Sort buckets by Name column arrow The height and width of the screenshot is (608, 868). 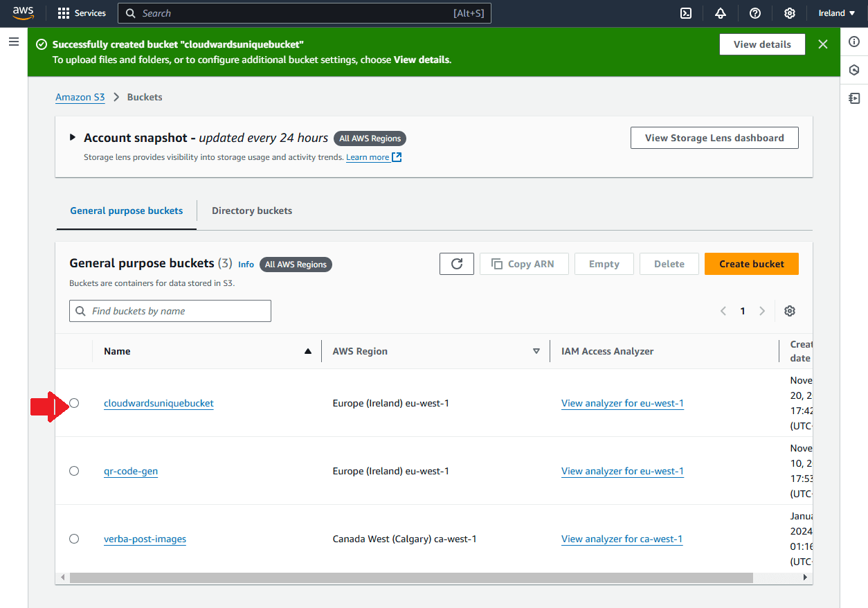click(308, 351)
